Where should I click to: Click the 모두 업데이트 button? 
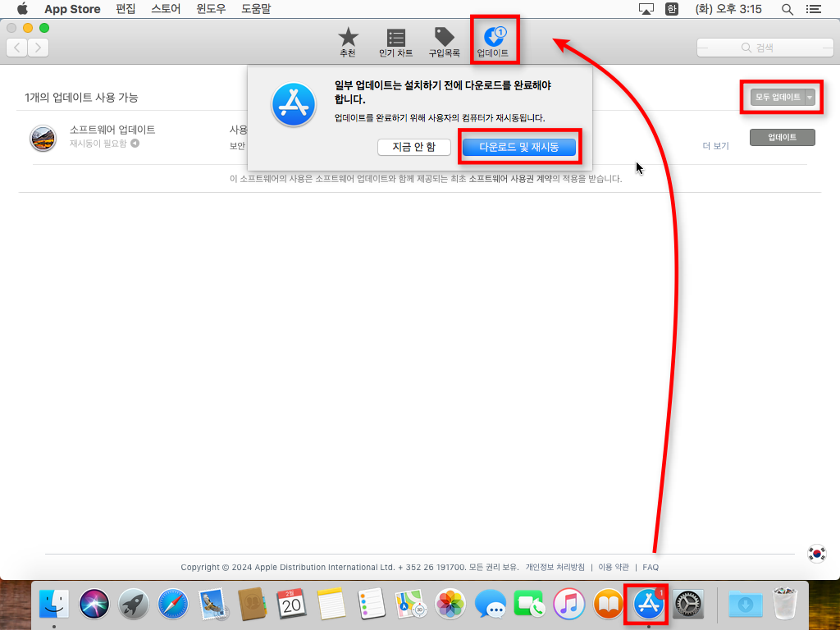pyautogui.click(x=778, y=97)
